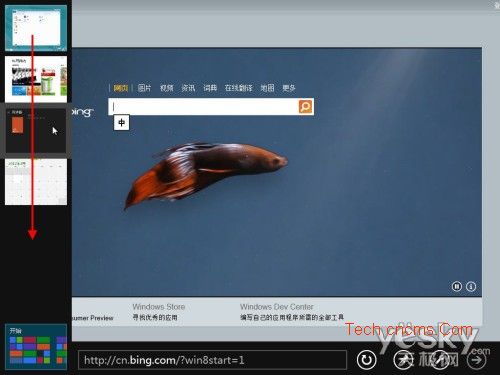The image size is (500, 375).
Task: Pause the Bing background slideshow
Action: (457, 286)
